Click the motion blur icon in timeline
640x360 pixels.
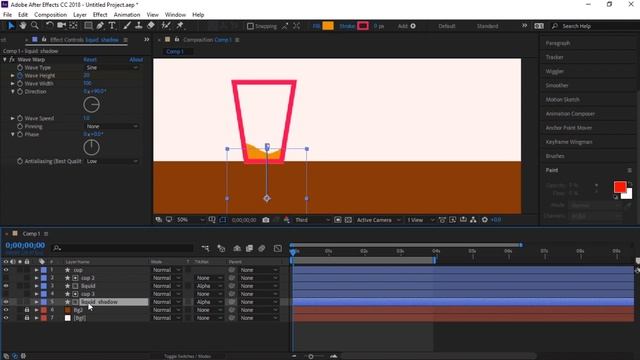pyautogui.click(x=262, y=248)
